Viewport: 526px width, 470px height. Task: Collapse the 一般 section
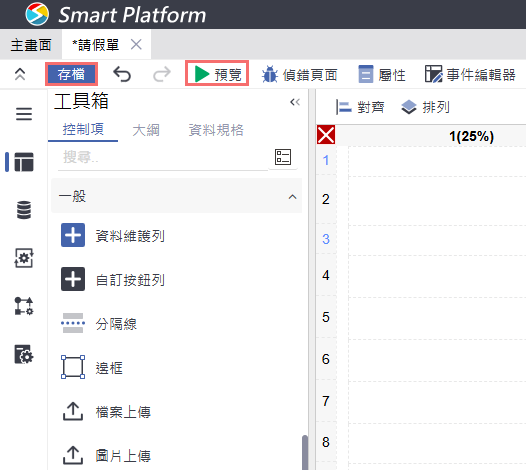[x=292, y=197]
